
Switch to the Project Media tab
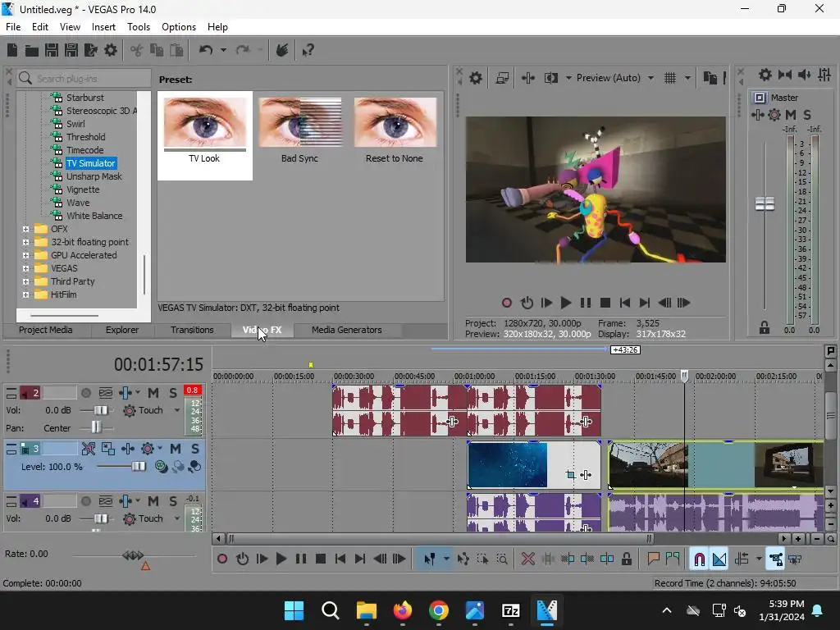(46, 330)
